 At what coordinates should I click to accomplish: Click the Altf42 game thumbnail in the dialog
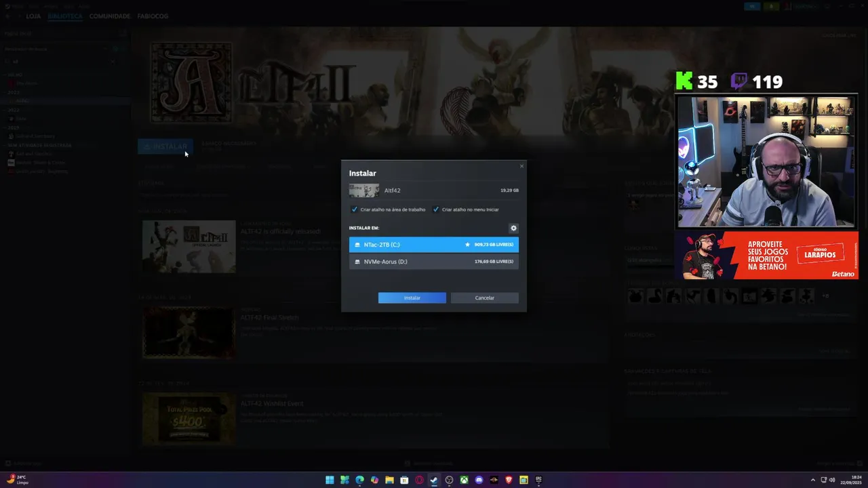pos(364,190)
